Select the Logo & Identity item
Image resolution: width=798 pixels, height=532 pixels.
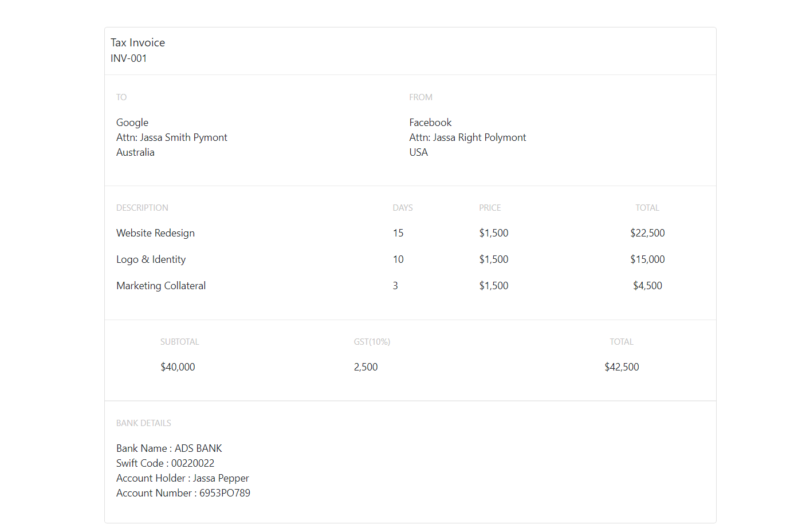click(151, 259)
